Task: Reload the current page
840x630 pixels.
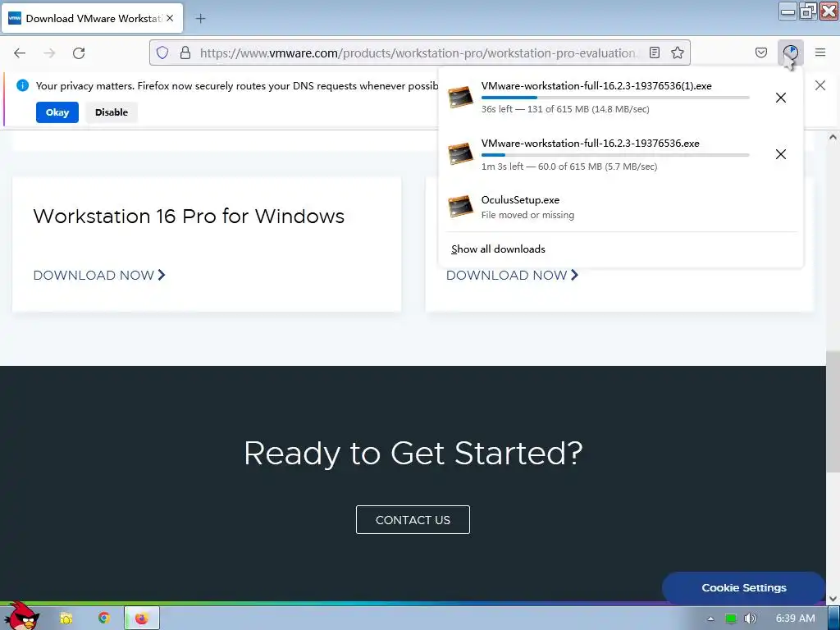Action: 79,52
